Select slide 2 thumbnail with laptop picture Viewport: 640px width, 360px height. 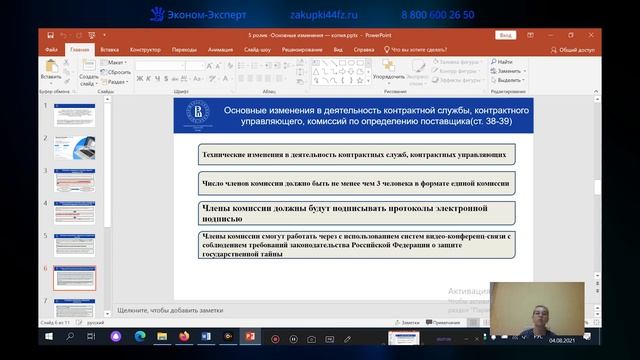point(74,148)
